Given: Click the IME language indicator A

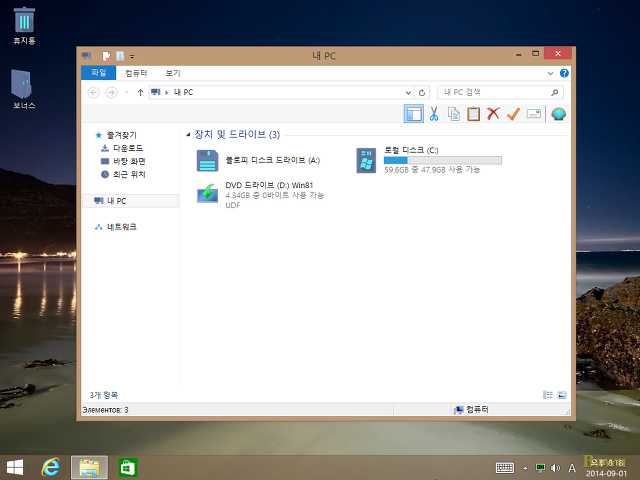Looking at the screenshot, I should [572, 468].
